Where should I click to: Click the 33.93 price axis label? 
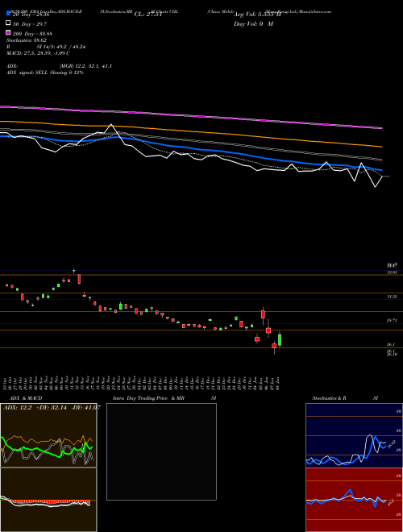pyautogui.click(x=392, y=272)
